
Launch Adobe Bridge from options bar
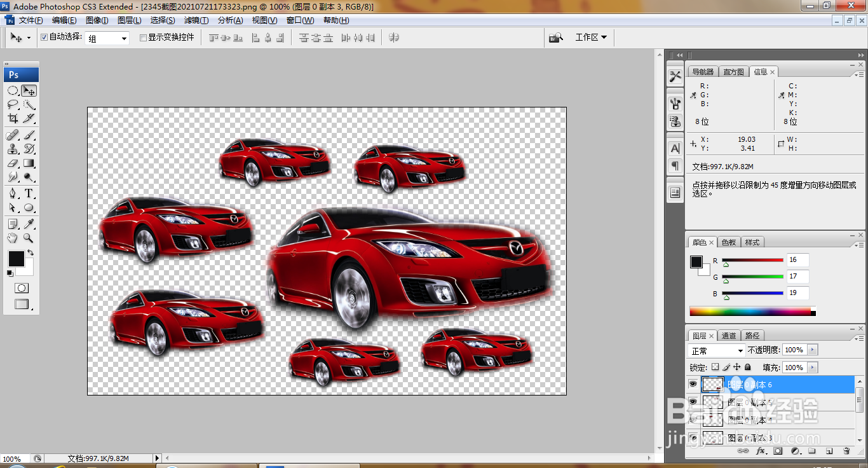click(556, 38)
